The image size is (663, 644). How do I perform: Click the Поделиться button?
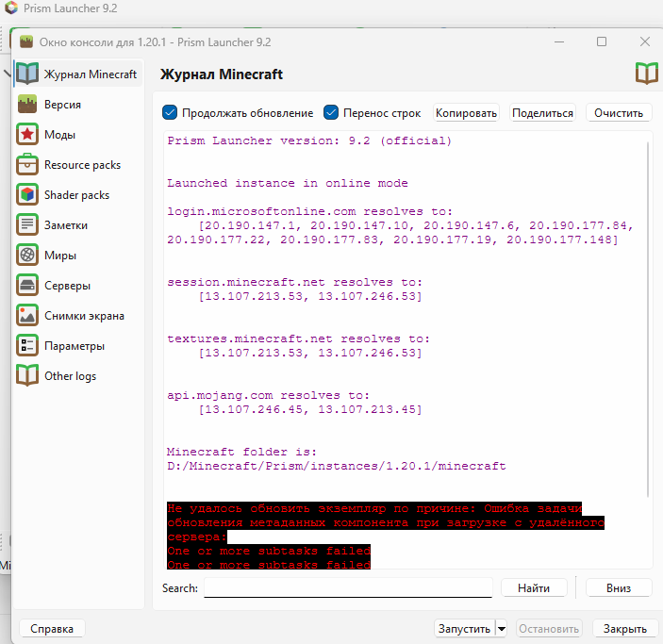(542, 113)
